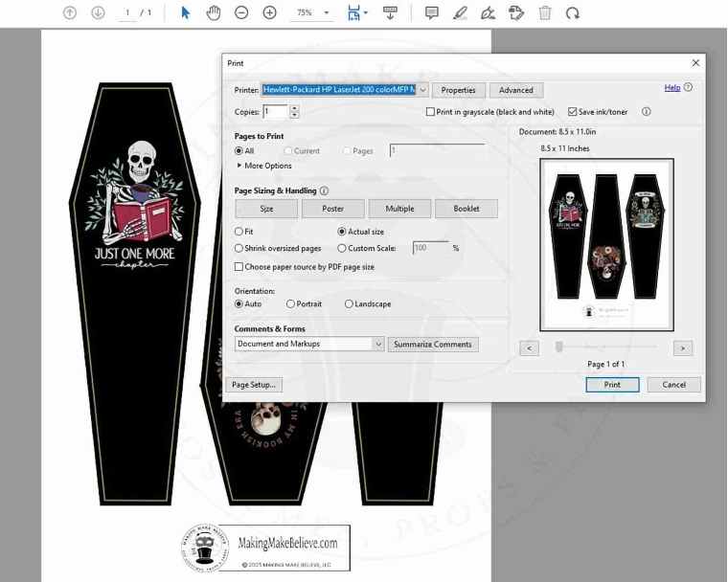Zoom out using the minus icon
This screenshot has height=582, width=728.
241,12
